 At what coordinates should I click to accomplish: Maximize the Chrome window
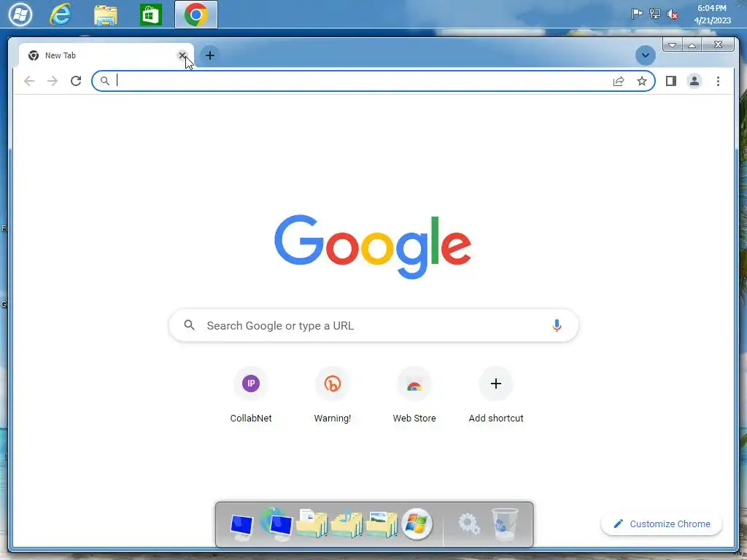692,44
